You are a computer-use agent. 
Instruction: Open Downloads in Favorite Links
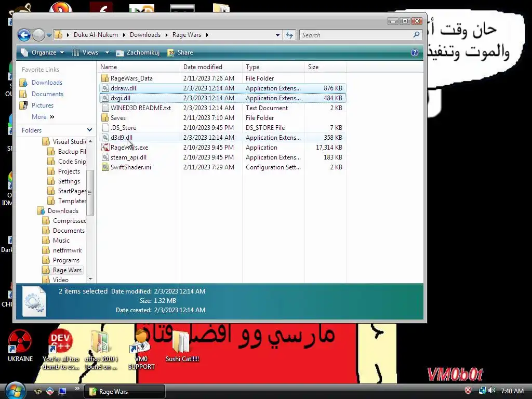coord(47,83)
